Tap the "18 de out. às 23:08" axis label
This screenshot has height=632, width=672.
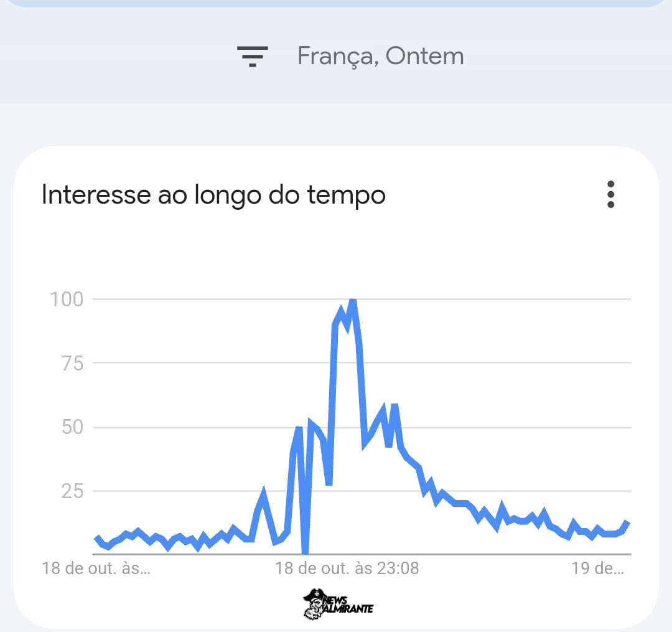(x=347, y=568)
